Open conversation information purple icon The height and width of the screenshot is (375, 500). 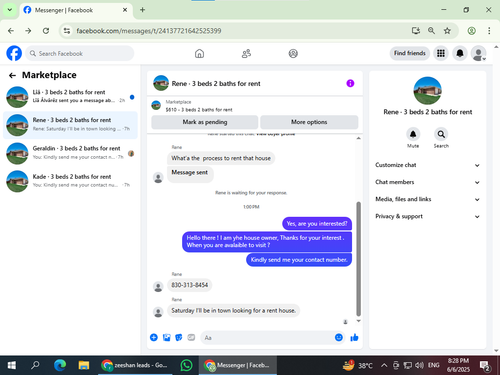(x=350, y=83)
